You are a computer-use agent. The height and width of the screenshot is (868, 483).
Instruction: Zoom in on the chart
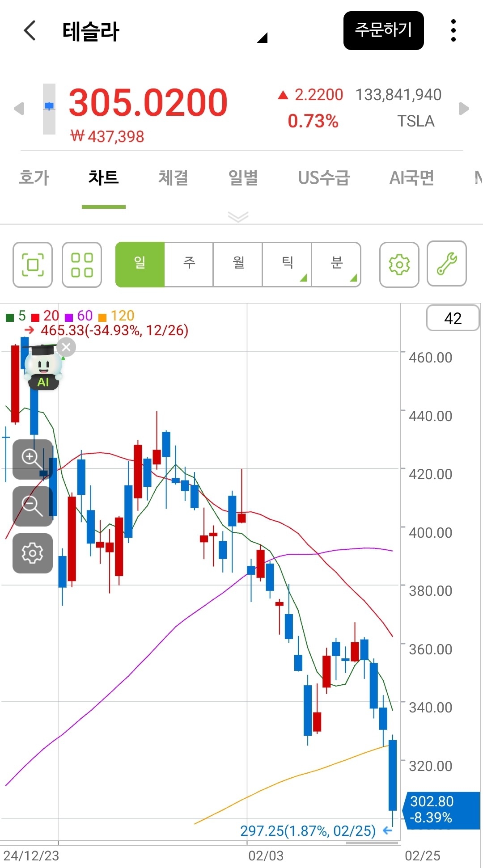32,459
